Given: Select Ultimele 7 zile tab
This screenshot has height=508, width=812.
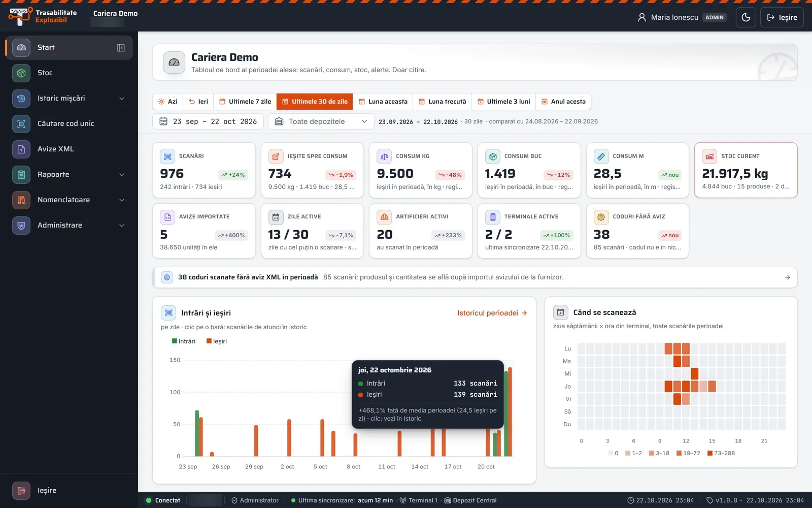Looking at the screenshot, I should (x=245, y=102).
